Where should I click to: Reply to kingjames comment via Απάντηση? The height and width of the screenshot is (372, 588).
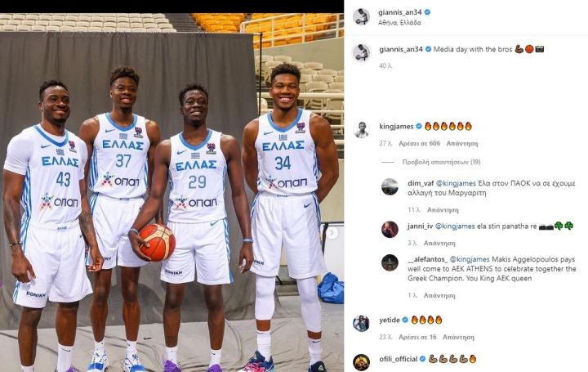coord(461,143)
